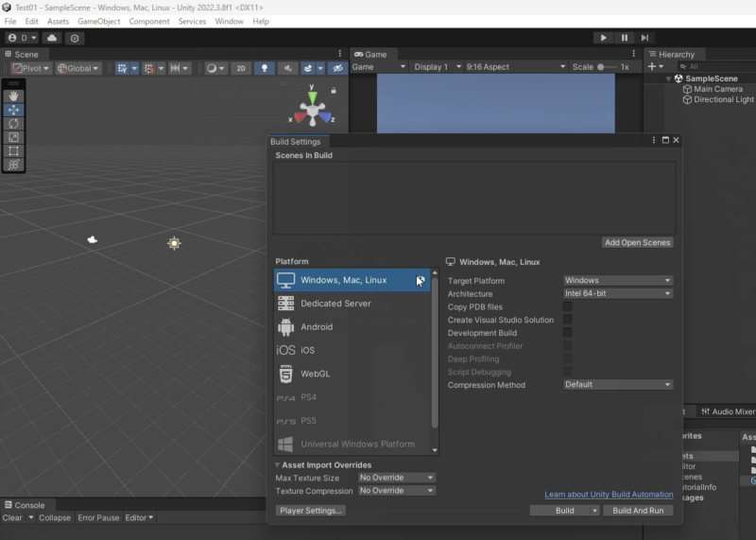Enable Create Visual Studio Solution checkbox

pyautogui.click(x=568, y=320)
